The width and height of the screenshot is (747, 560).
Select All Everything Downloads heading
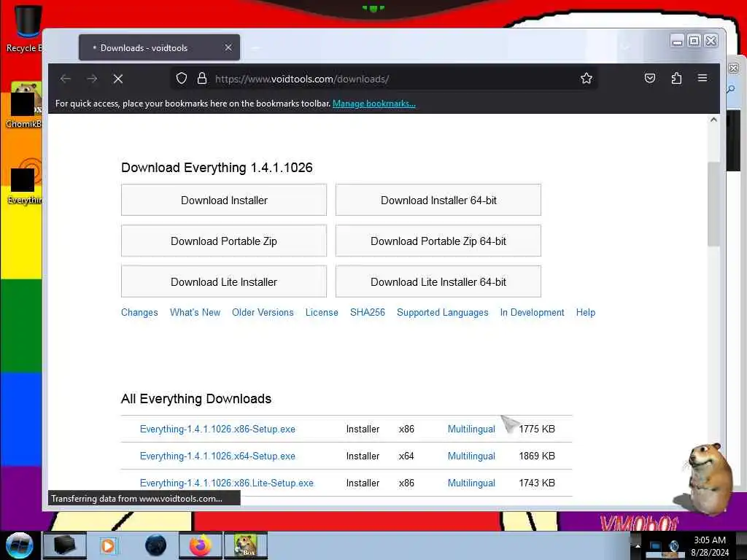pos(196,399)
